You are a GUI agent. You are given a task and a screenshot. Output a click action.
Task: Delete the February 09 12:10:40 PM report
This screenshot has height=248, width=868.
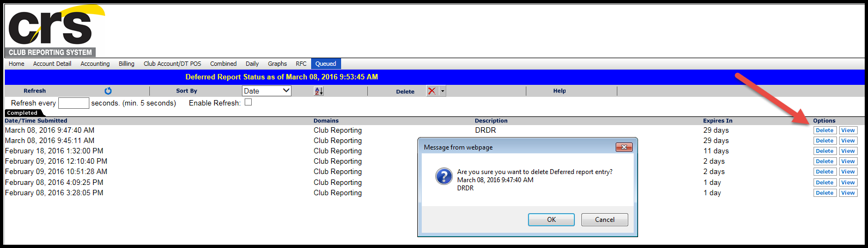(x=824, y=162)
